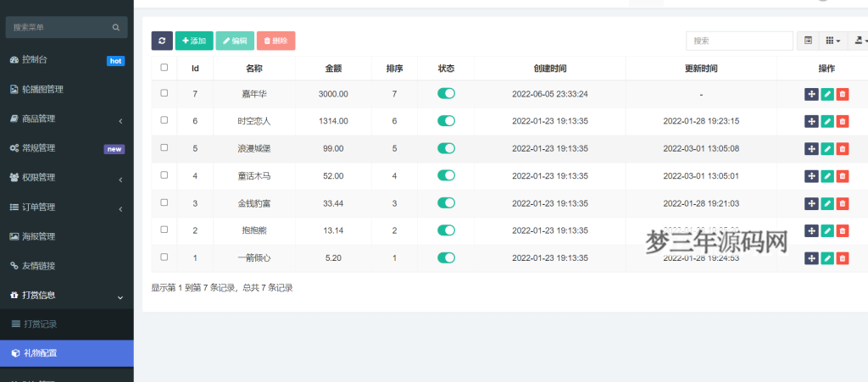The height and width of the screenshot is (382, 868).
Task: Edit the 童话木马 row with pencil icon
Action: click(x=827, y=176)
